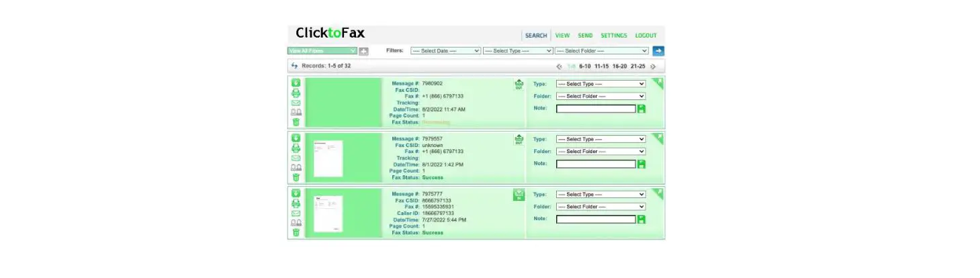Image resolution: width=980 pixels, height=278 pixels.
Task: Go to records page 21-25
Action: click(638, 66)
